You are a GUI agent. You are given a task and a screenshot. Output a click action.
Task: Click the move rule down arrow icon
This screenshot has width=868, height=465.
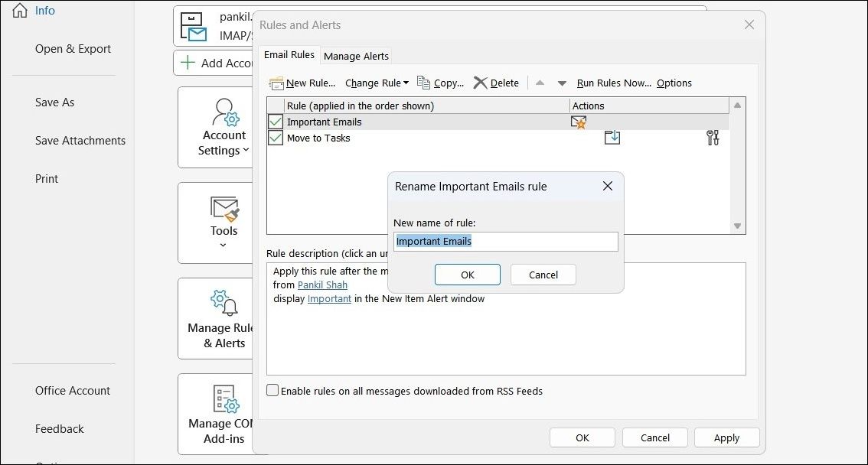(x=563, y=83)
